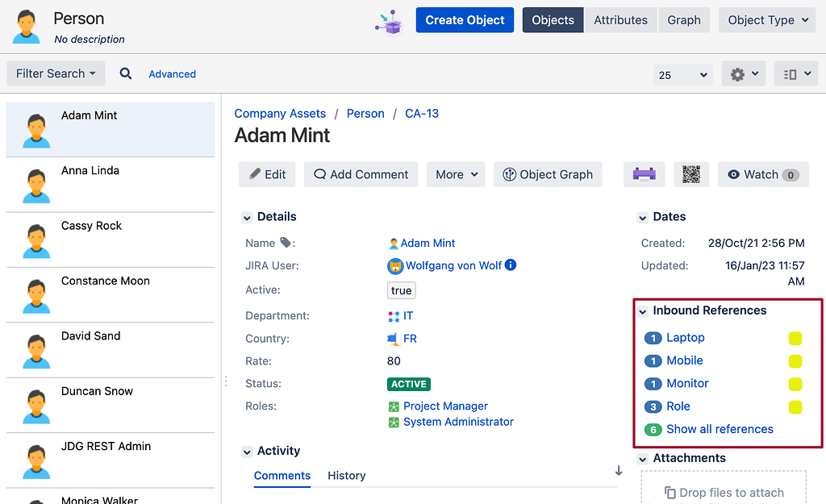
Task: Open the settings gear menu
Action: click(x=743, y=73)
